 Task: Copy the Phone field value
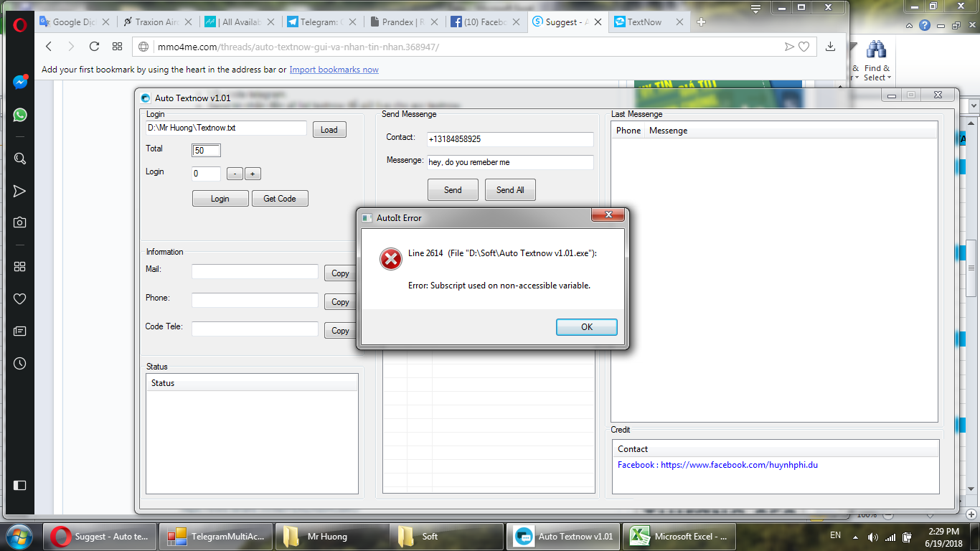[340, 302]
